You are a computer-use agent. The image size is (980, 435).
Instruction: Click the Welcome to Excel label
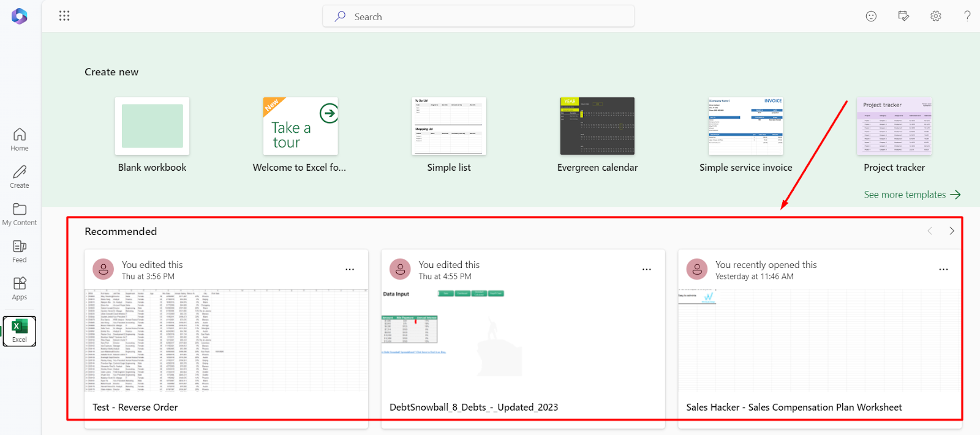tap(300, 168)
